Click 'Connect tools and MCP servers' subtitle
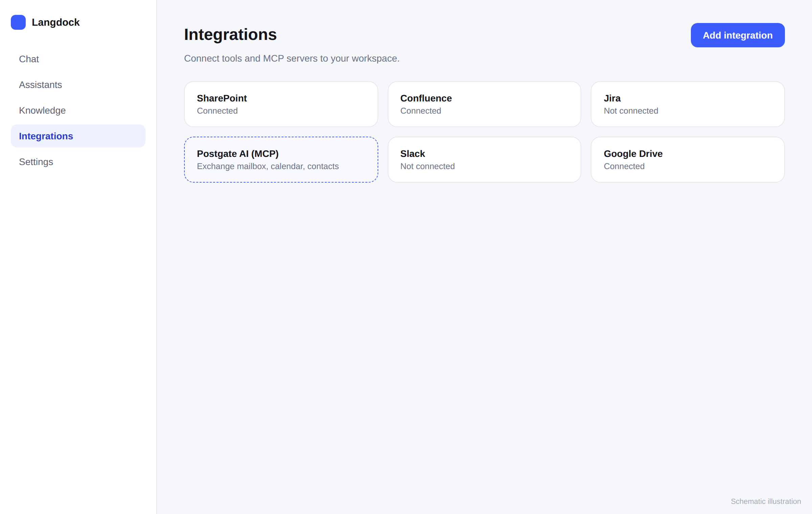Viewport: 812px width, 514px height. 292,59
